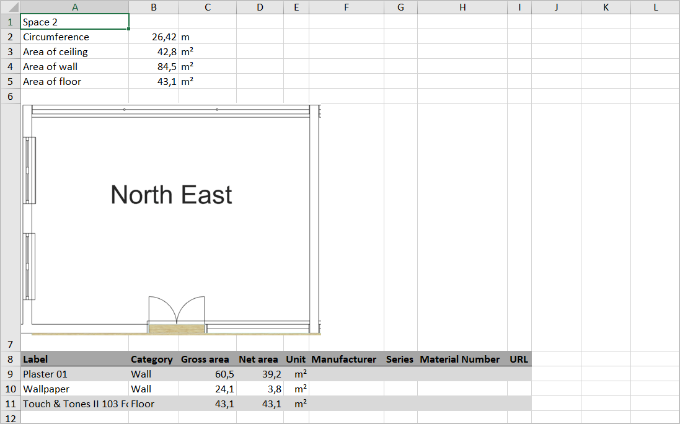Click the value 26,42 in column B

click(x=154, y=37)
